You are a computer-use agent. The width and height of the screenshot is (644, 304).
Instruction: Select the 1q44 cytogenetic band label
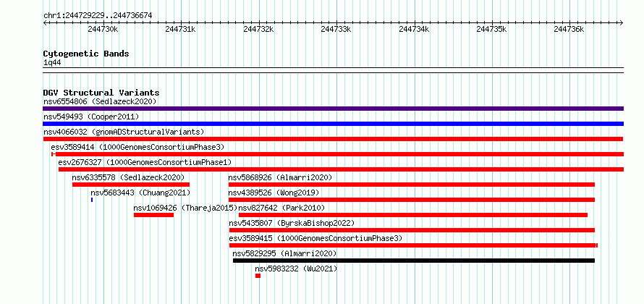(x=52, y=63)
